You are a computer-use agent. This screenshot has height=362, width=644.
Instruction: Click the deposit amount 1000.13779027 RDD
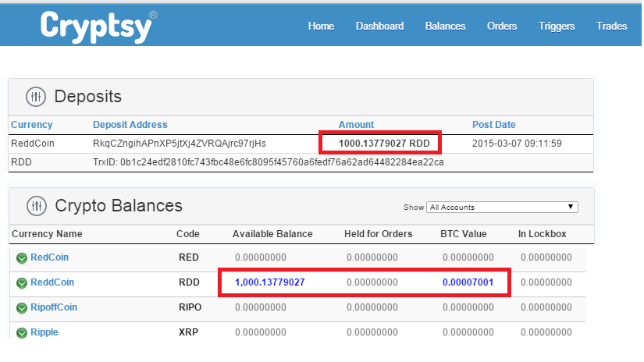(384, 144)
